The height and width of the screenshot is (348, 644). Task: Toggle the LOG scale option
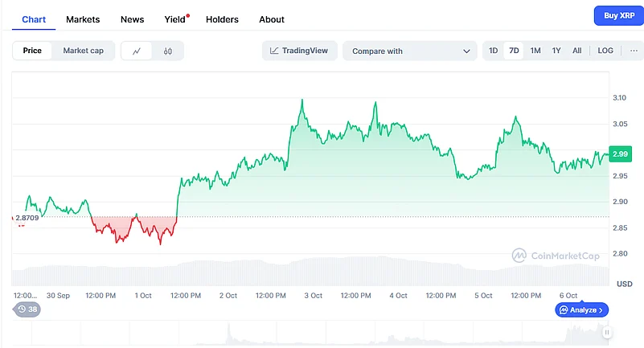point(605,51)
